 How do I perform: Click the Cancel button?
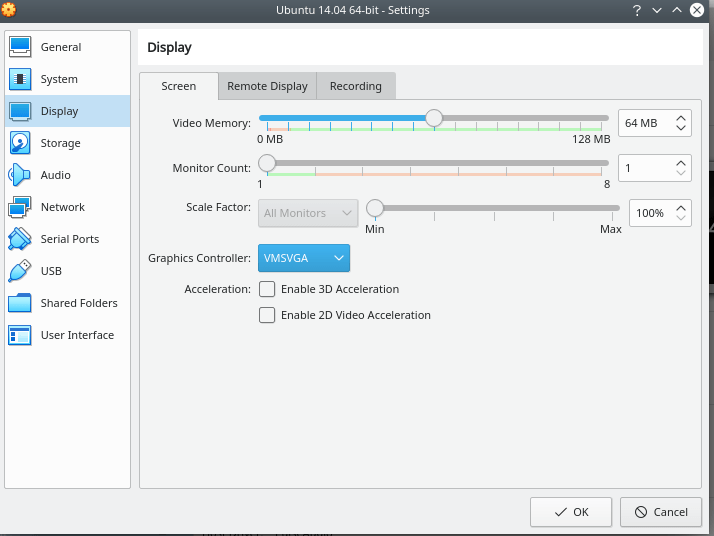coord(661,512)
